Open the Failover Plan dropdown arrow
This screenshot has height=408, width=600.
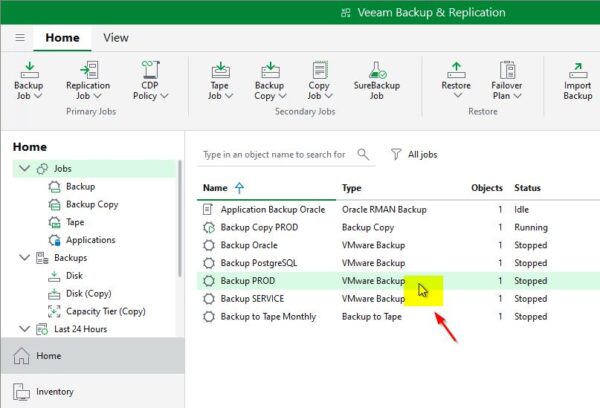click(x=517, y=96)
